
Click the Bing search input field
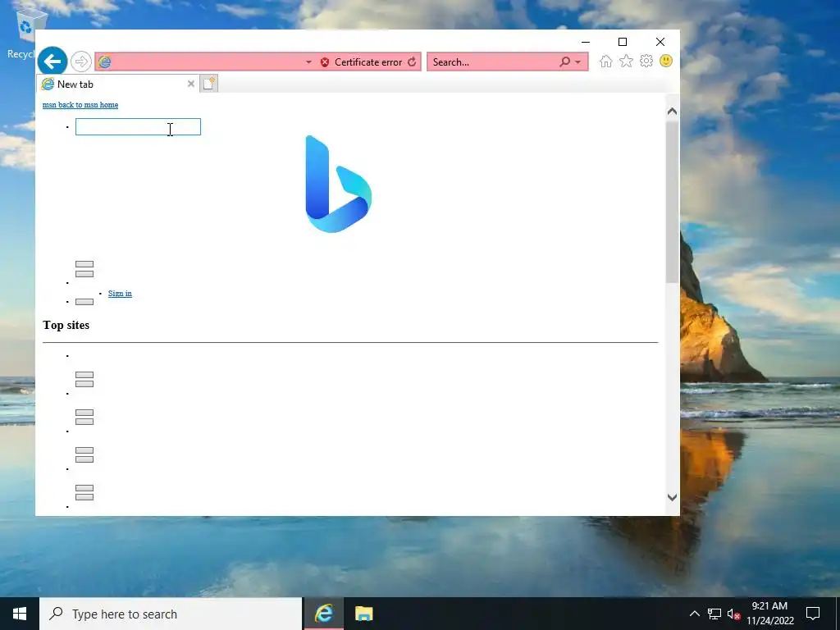click(138, 127)
